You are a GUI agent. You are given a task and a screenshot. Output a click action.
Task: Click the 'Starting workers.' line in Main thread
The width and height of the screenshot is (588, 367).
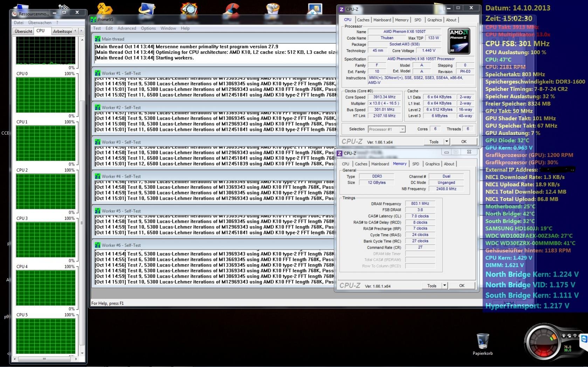(x=144, y=58)
